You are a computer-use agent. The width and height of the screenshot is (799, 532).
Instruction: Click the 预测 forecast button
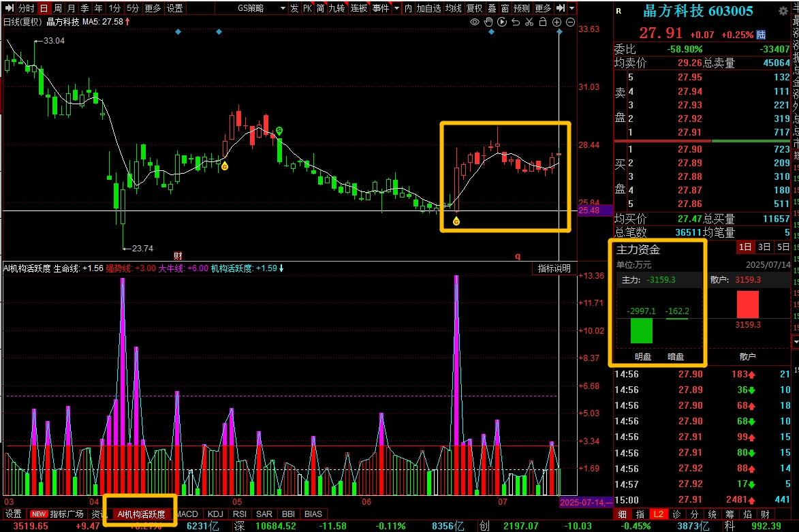[x=522, y=8]
